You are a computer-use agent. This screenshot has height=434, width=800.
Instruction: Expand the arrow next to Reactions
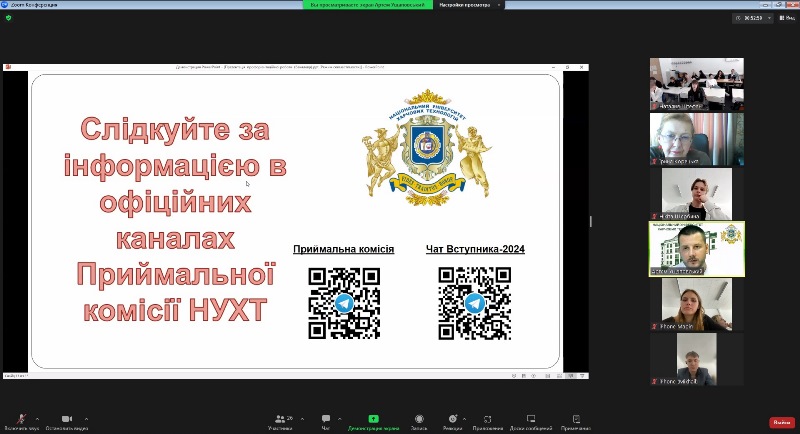(x=464, y=419)
